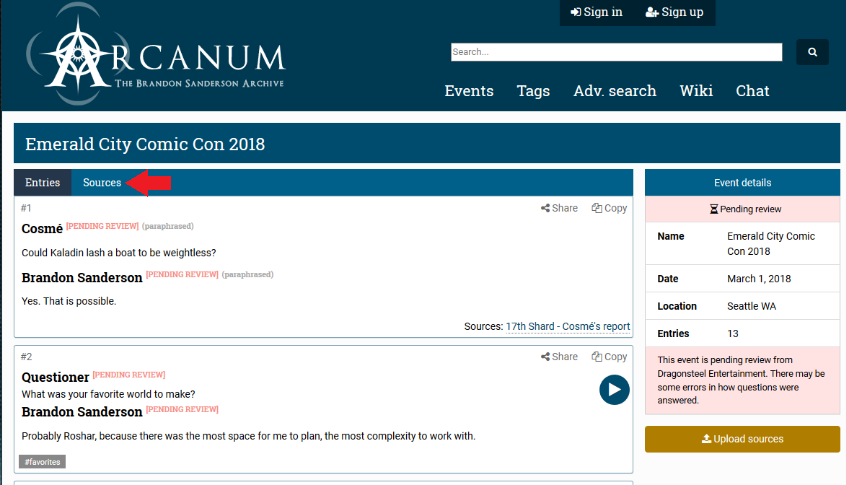The image size is (846, 485).
Task: Click the entries count 13
Action: pyautogui.click(x=733, y=334)
